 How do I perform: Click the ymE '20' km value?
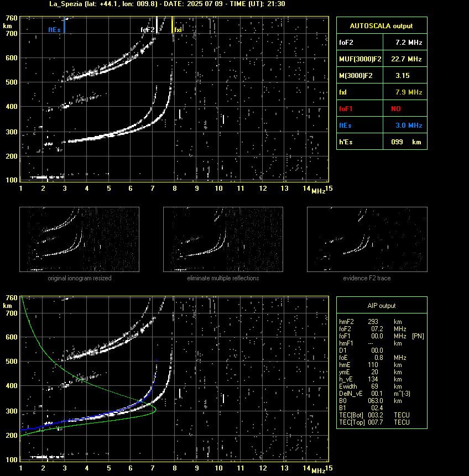click(x=374, y=372)
